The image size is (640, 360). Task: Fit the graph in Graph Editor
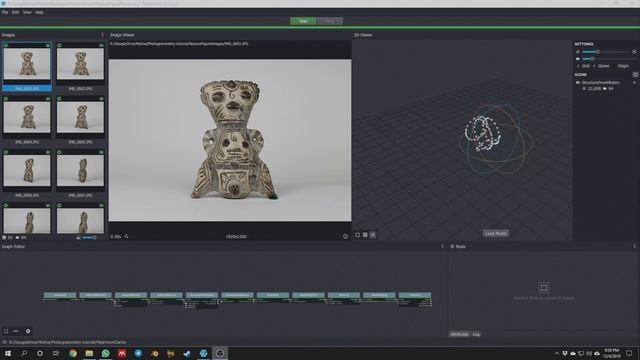pyautogui.click(x=6, y=331)
